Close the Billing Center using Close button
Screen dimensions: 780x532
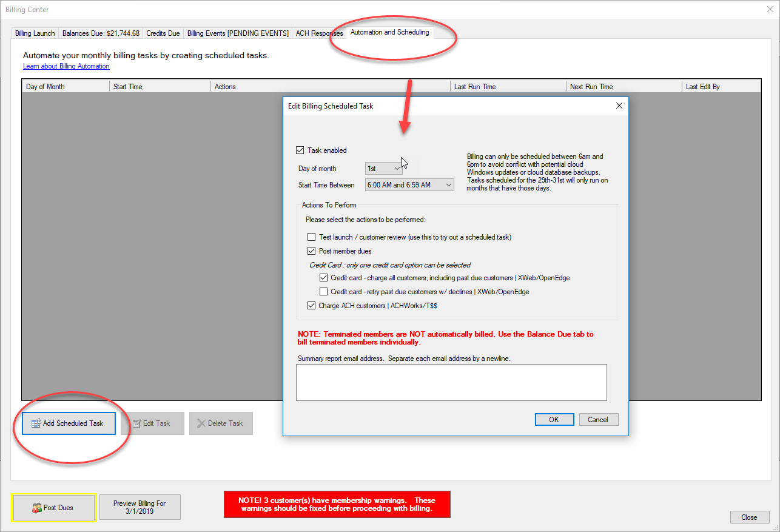tap(750, 517)
